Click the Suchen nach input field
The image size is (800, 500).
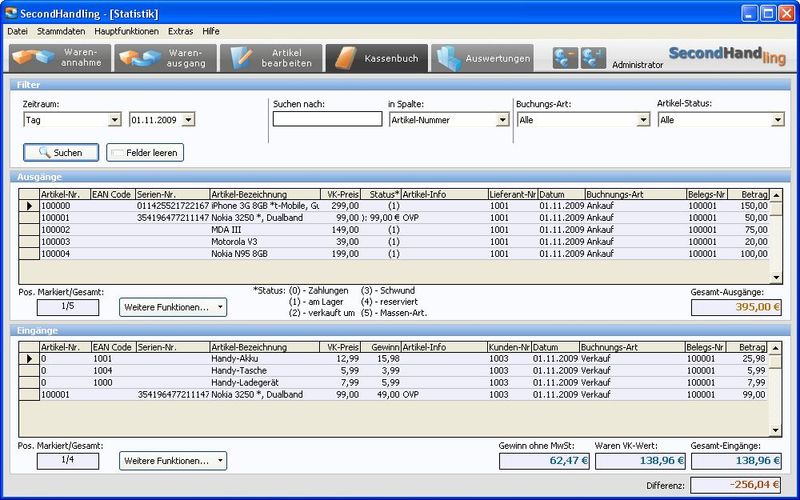click(x=328, y=119)
